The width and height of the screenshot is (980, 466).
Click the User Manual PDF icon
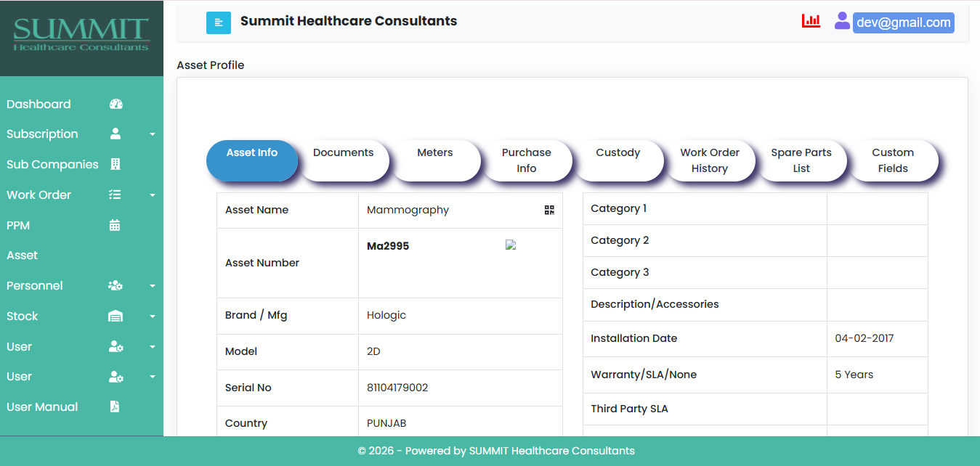[x=115, y=406]
